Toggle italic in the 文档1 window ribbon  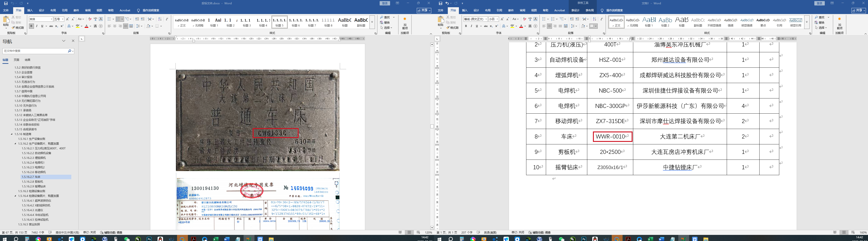click(x=471, y=26)
